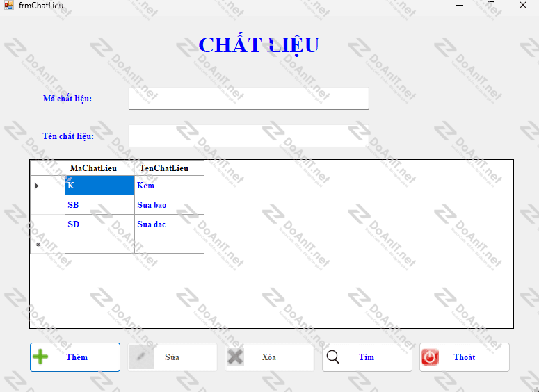Sort by the MaChatLieu column header
Viewport: 539px width, 392px height.
99,168
